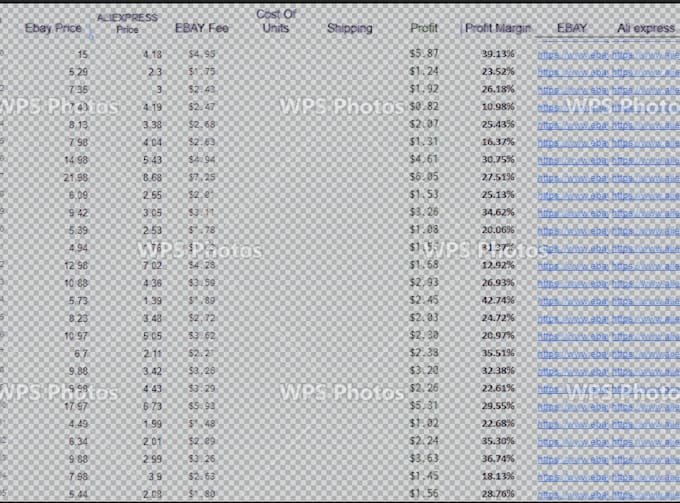Click the 35.30% profit margin cell
This screenshot has height=503, width=680.
498,441
